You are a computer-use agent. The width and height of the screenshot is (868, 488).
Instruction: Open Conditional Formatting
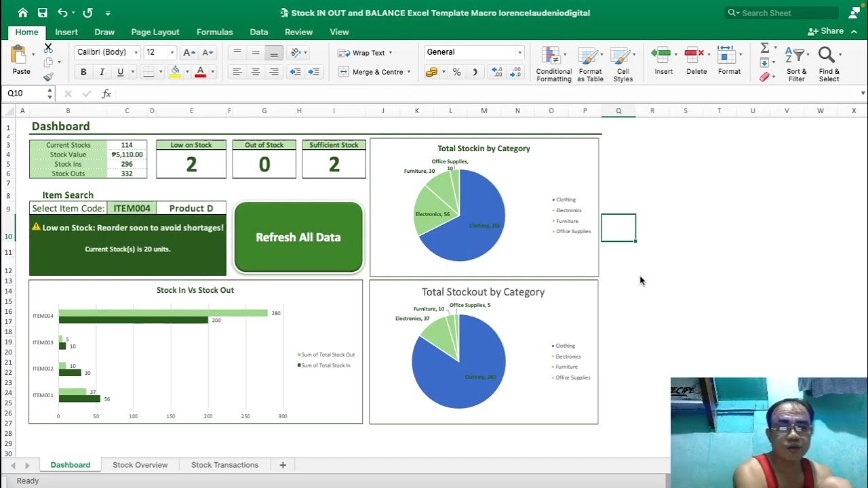pos(554,65)
